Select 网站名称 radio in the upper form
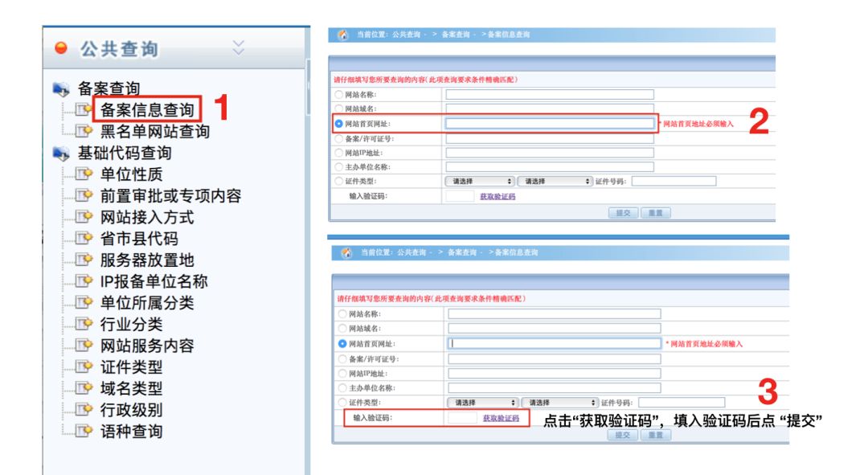868x475 pixels. coord(339,95)
